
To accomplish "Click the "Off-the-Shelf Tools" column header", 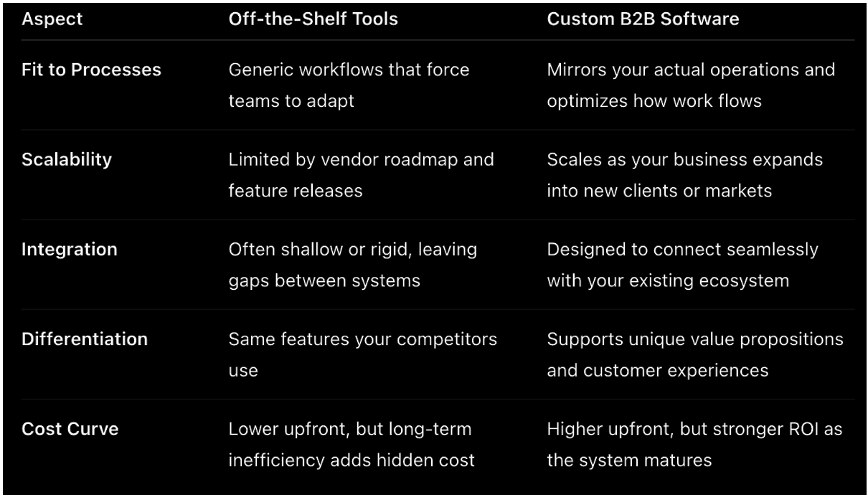I will coord(313,19).
